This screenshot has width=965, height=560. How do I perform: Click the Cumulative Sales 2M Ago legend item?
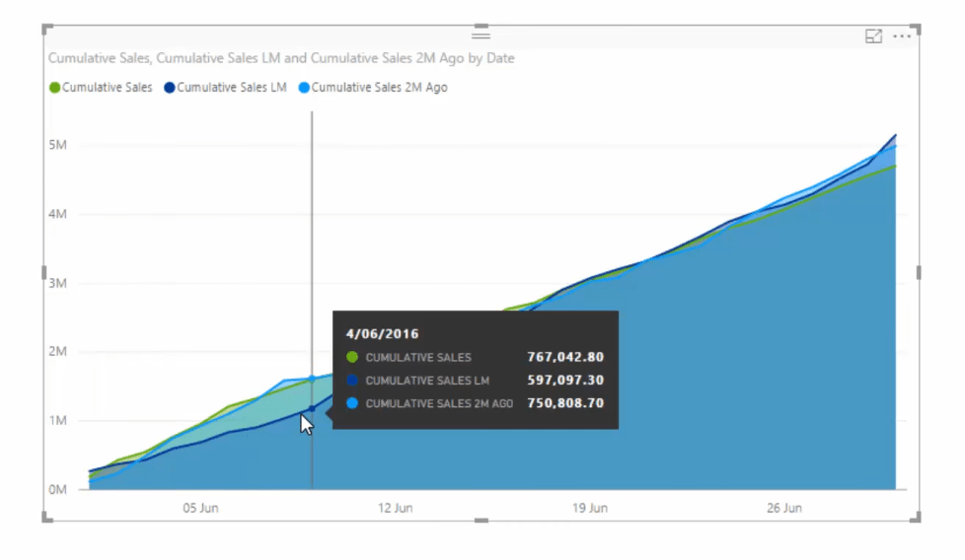point(373,88)
